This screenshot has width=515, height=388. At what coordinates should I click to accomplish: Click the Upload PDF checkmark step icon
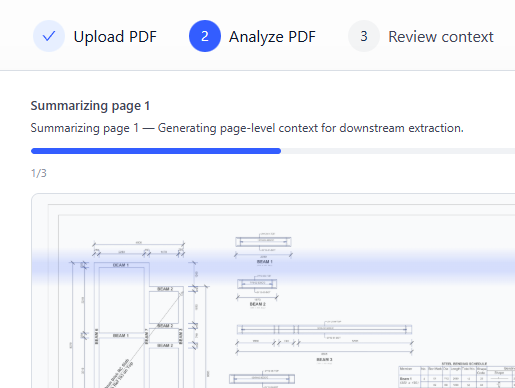pos(49,36)
